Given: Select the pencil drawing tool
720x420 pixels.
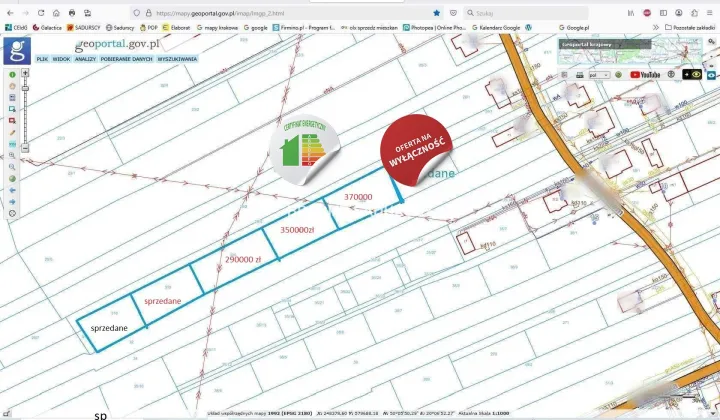Looking at the screenshot, I should click(12, 133).
